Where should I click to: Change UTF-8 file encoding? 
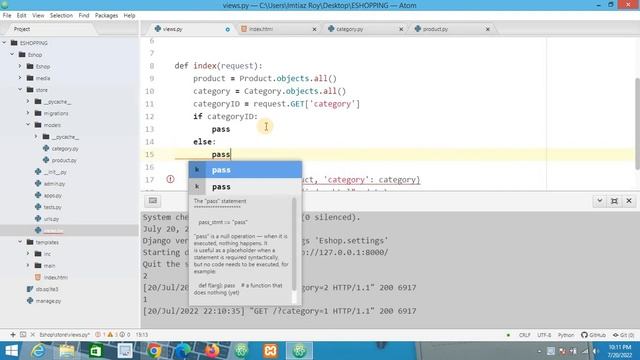tap(544, 335)
